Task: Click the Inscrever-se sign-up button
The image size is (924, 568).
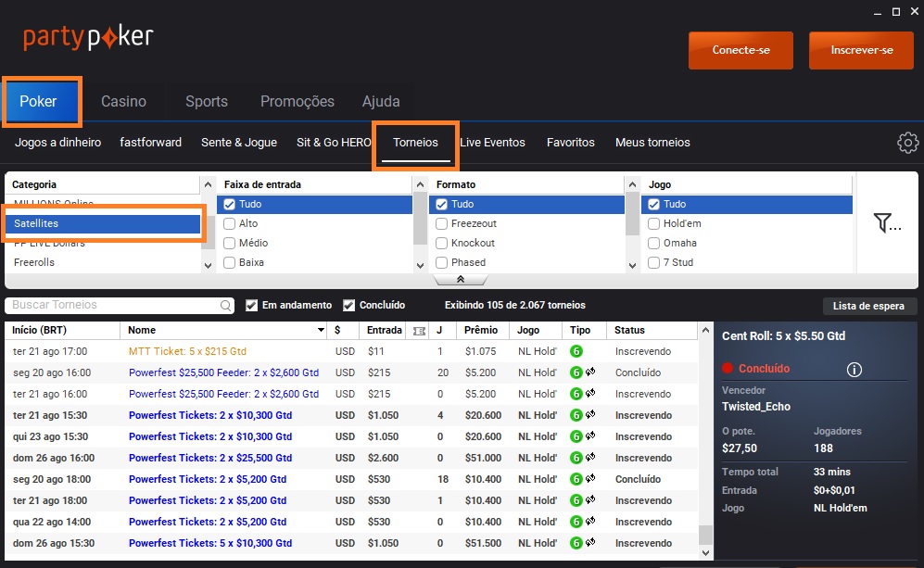Action: (862, 50)
